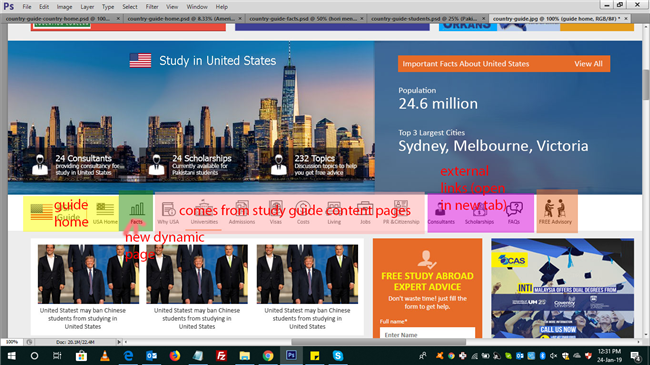Click View All on Important Facts banner
The width and height of the screenshot is (650, 365).
click(x=588, y=64)
